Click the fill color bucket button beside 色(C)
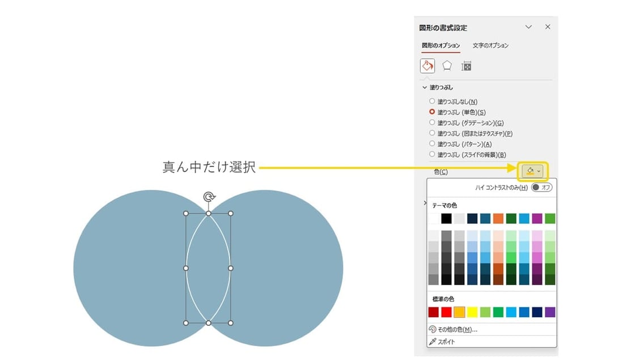This screenshot has height=362, width=644. (x=529, y=171)
